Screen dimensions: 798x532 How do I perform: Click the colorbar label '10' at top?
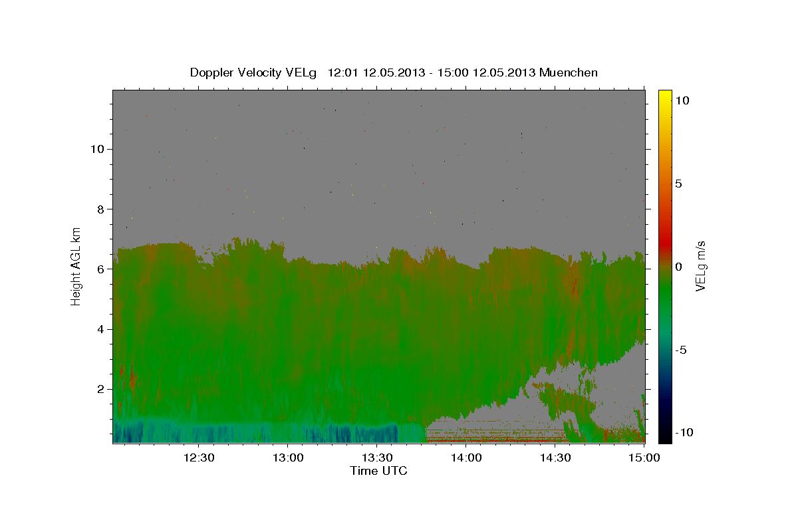tap(682, 100)
